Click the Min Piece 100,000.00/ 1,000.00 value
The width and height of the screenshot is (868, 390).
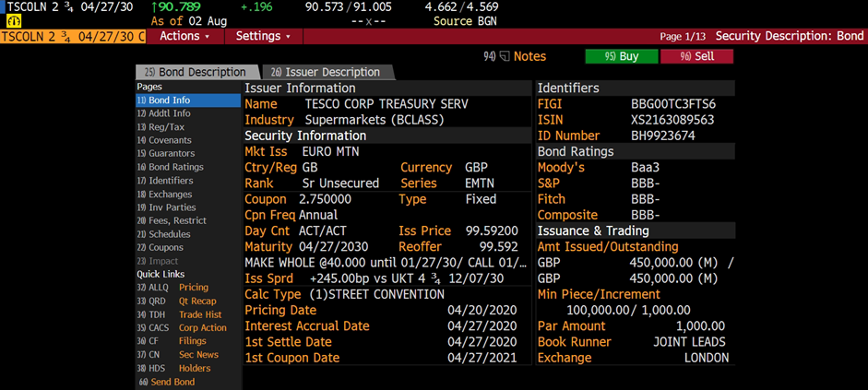(628, 310)
